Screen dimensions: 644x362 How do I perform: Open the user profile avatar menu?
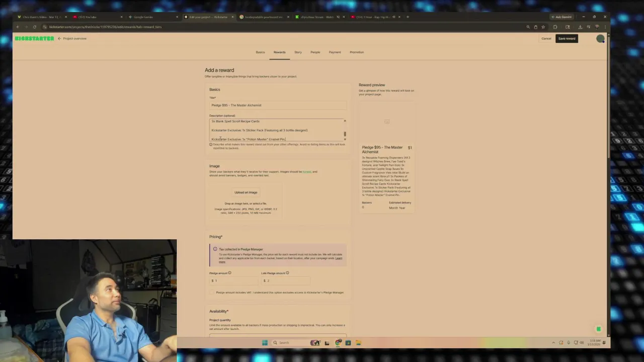[600, 39]
